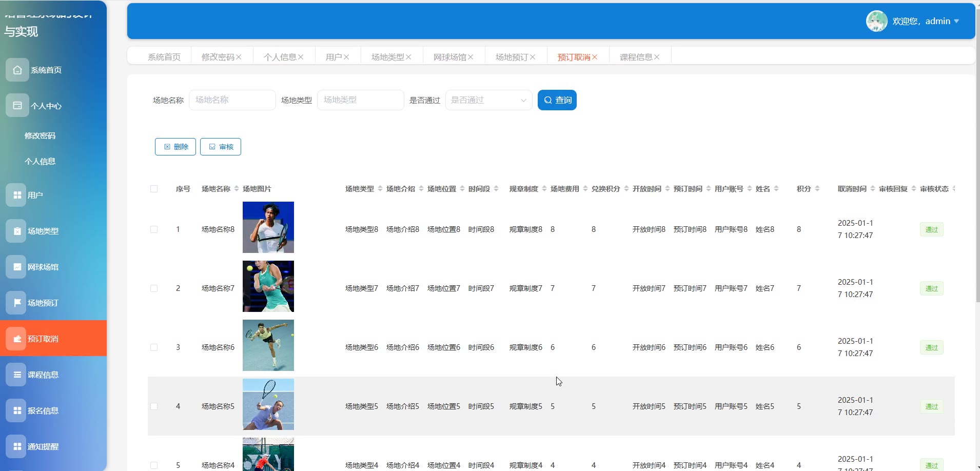Check the checkbox for row 场地名称8
Image resolution: width=980 pixels, height=471 pixels.
154,229
